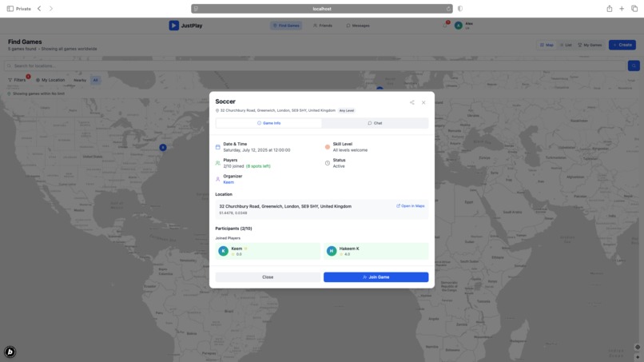Close the Soccer dialog with X icon
This screenshot has height=362, width=644.
[x=423, y=102]
